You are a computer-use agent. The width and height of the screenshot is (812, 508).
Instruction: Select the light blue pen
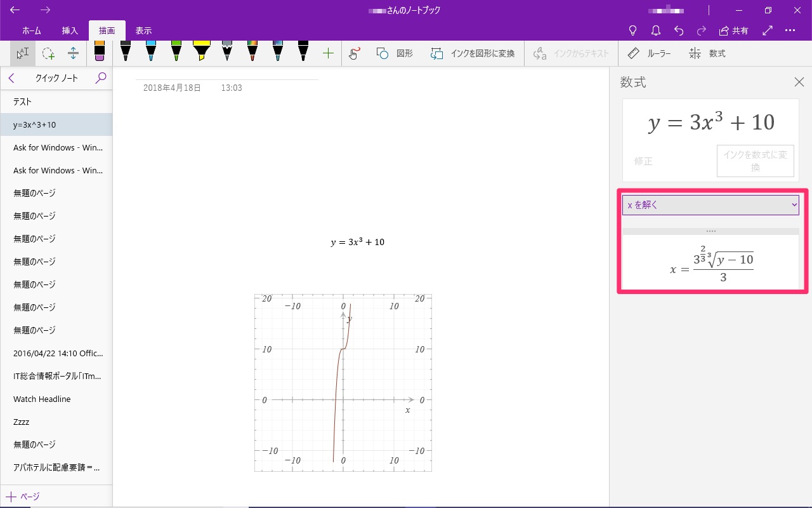[151, 52]
